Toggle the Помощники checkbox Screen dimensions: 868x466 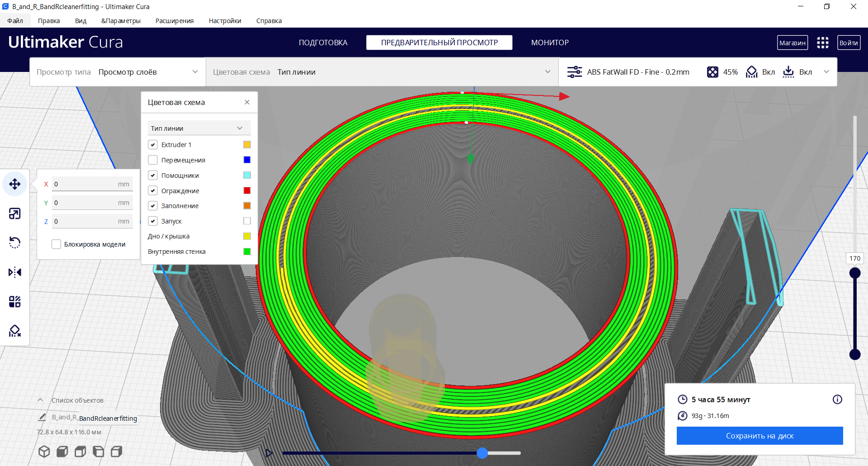click(153, 176)
